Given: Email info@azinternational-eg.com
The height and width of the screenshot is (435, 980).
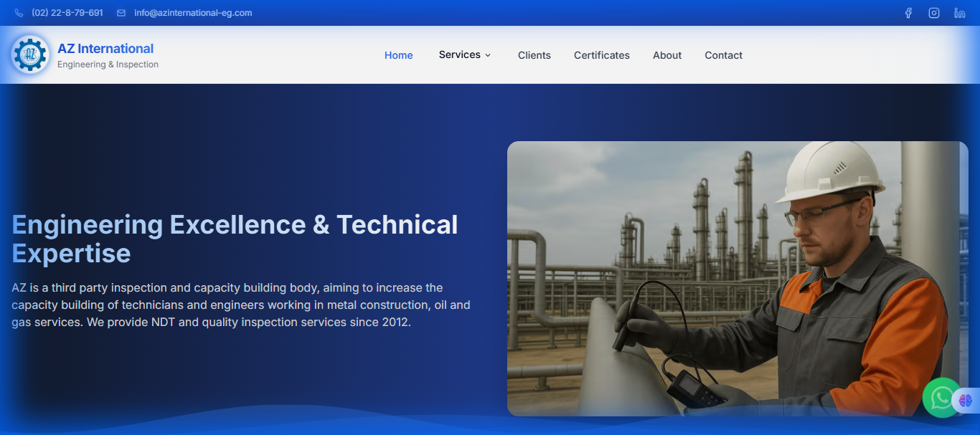Looking at the screenshot, I should click(193, 12).
